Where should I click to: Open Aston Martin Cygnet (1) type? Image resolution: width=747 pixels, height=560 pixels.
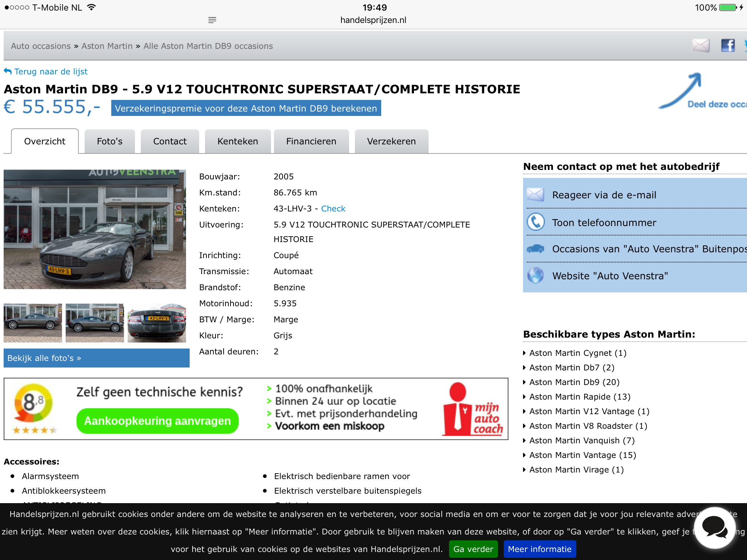coord(578,353)
